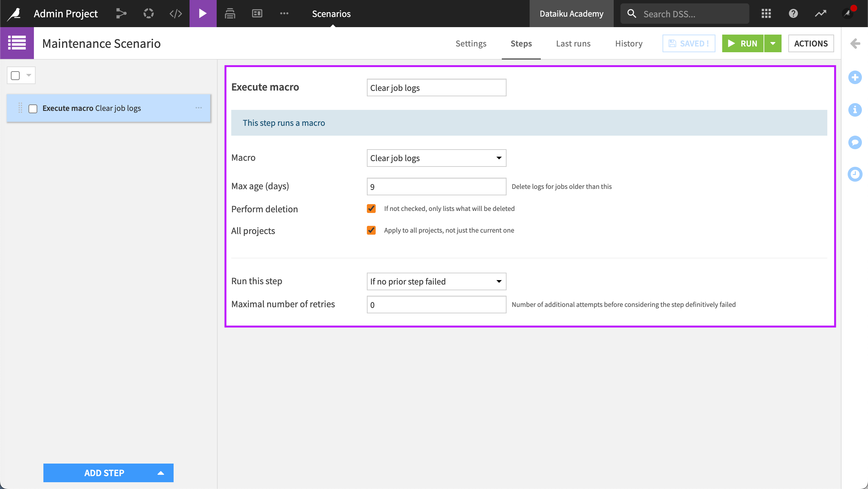
Task: Click the Scenarios breadcrumb label
Action: 331,14
